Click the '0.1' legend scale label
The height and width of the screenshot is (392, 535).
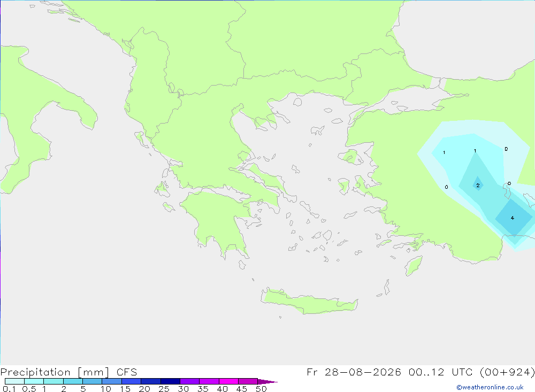[x=9, y=389]
